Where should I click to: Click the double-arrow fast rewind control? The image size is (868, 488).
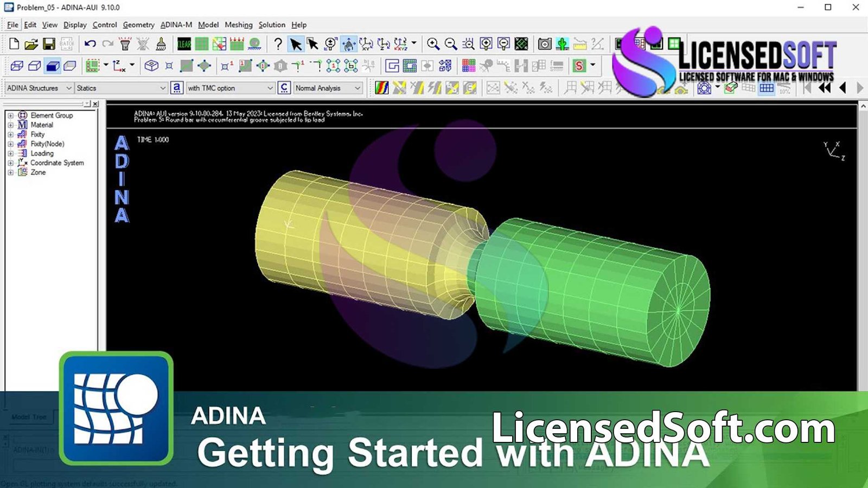coord(825,87)
